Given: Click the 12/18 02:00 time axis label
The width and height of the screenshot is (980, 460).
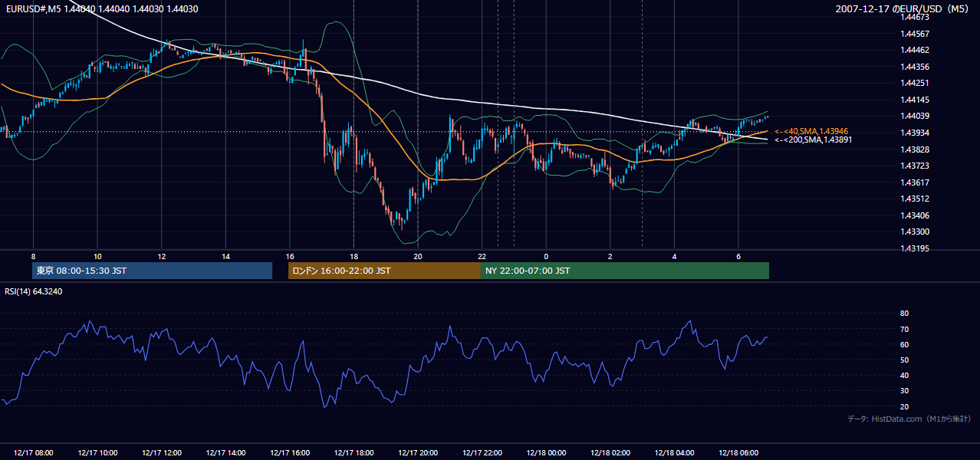Looking at the screenshot, I should pyautogui.click(x=610, y=453).
